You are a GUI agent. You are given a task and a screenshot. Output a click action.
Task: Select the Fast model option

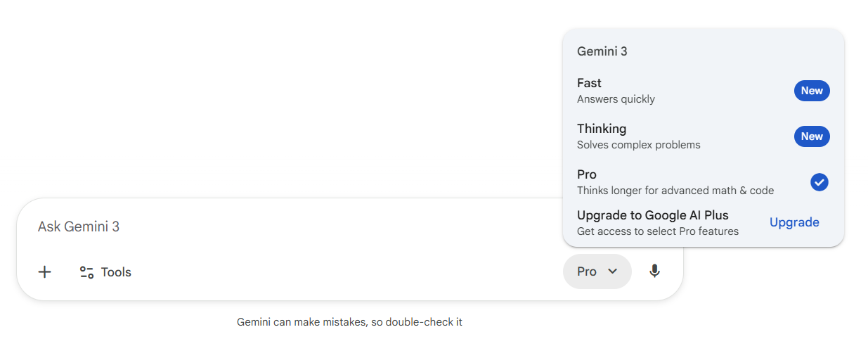click(589, 84)
